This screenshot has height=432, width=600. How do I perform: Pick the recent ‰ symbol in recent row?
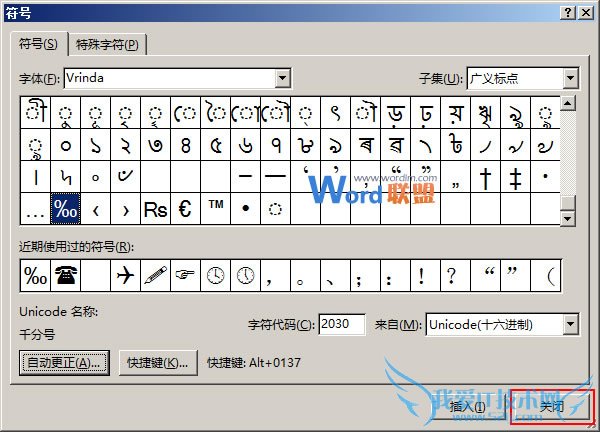coord(35,276)
